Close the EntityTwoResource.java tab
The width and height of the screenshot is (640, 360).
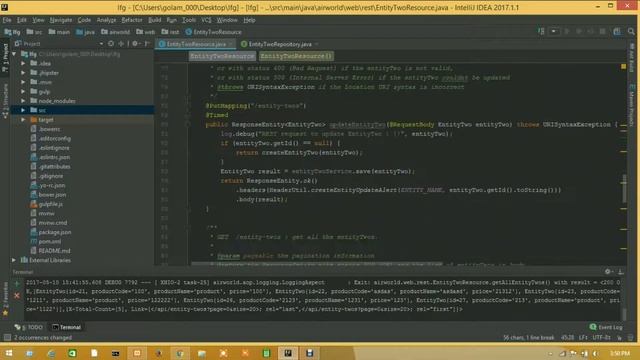click(x=231, y=44)
